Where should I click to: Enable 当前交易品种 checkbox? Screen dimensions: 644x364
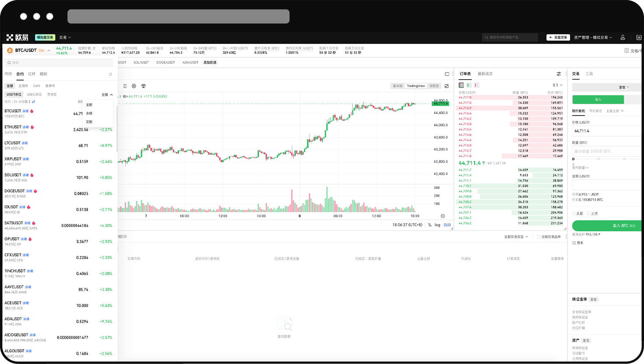539,237
